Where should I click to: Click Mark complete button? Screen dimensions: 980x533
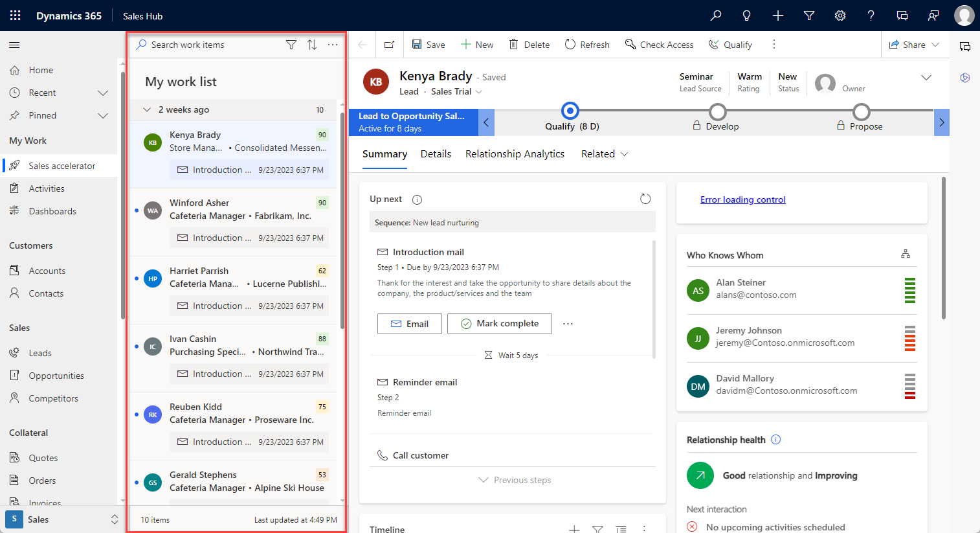(x=500, y=324)
